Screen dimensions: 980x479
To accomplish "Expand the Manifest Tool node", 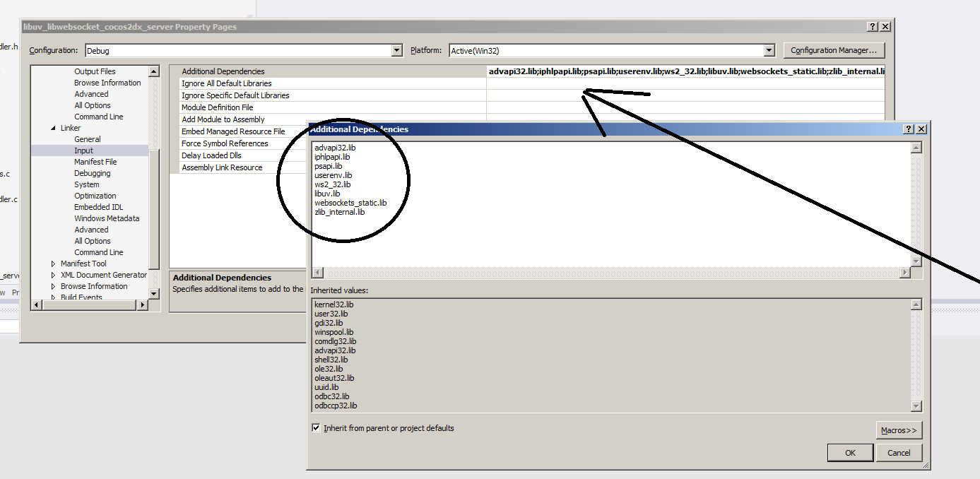I will click(52, 263).
